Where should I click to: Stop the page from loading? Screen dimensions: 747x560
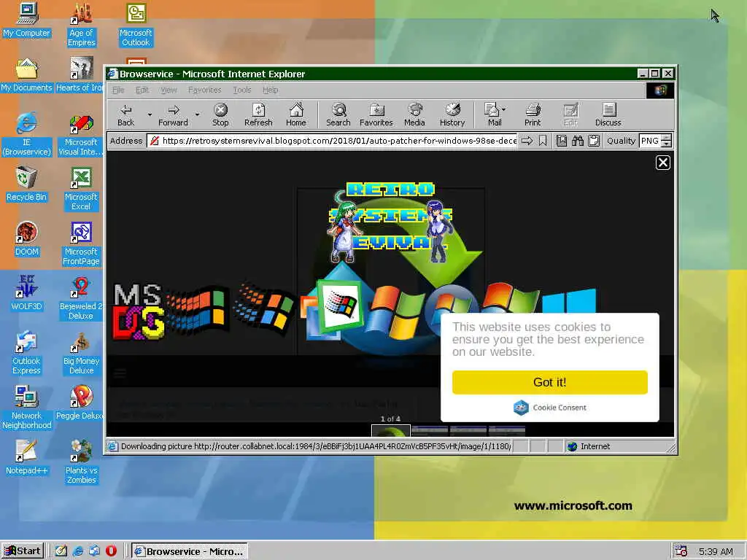(x=220, y=114)
